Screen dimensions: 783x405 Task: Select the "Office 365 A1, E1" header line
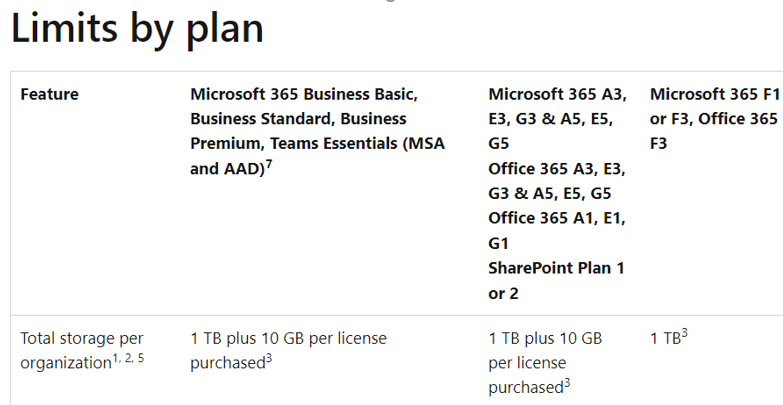pos(557,218)
